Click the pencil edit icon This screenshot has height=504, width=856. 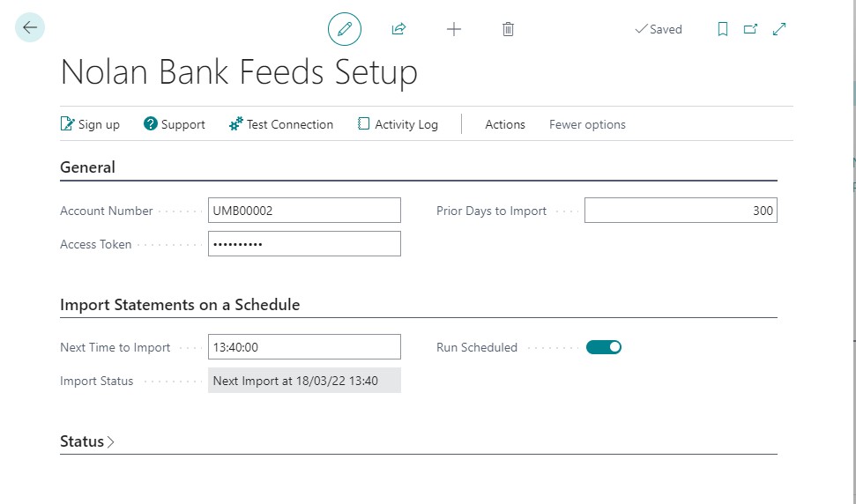tap(345, 29)
